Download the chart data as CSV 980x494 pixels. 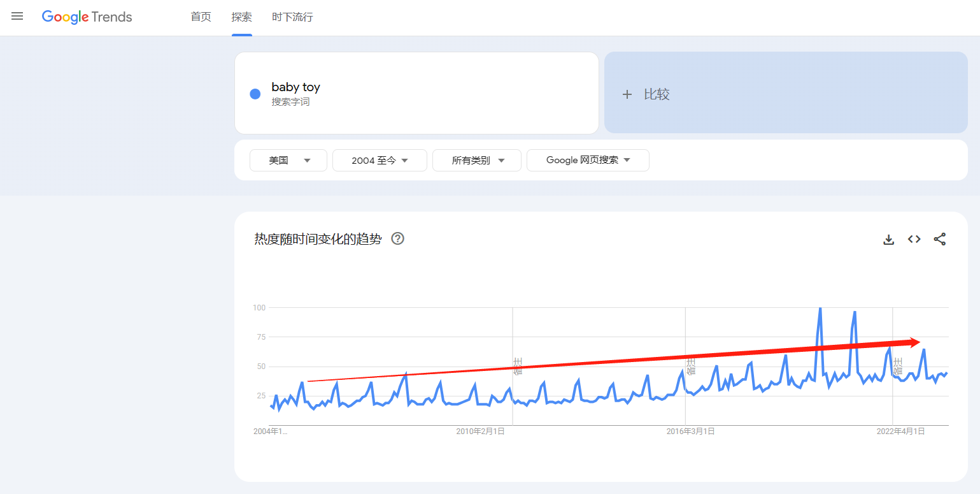[x=889, y=240]
